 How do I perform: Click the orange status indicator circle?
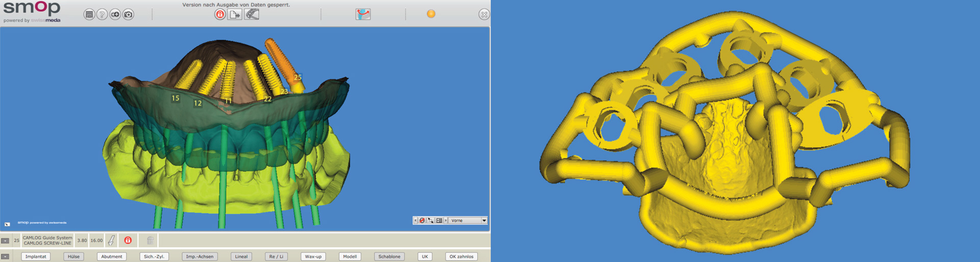tap(431, 14)
